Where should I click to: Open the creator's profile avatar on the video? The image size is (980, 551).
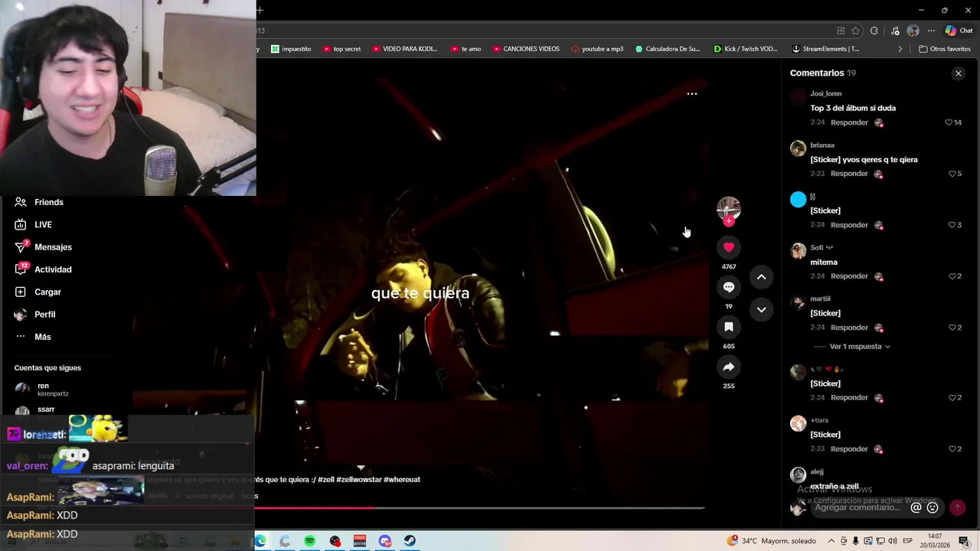(729, 208)
